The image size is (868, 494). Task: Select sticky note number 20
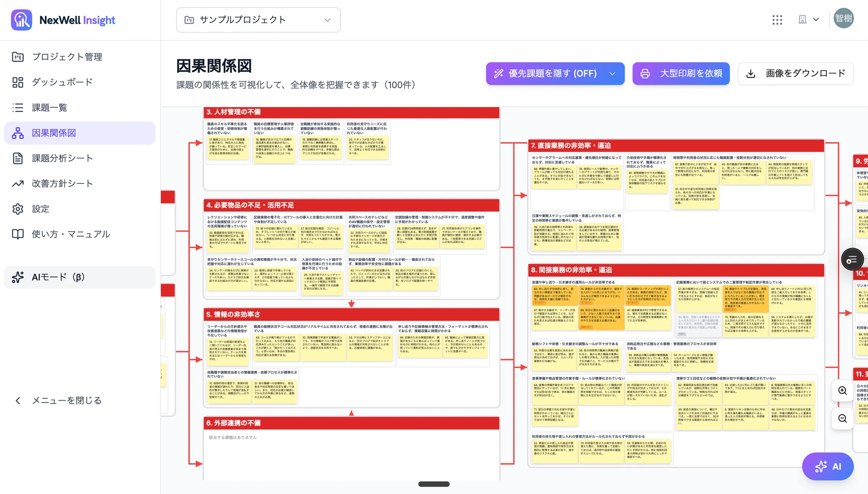[367, 147]
